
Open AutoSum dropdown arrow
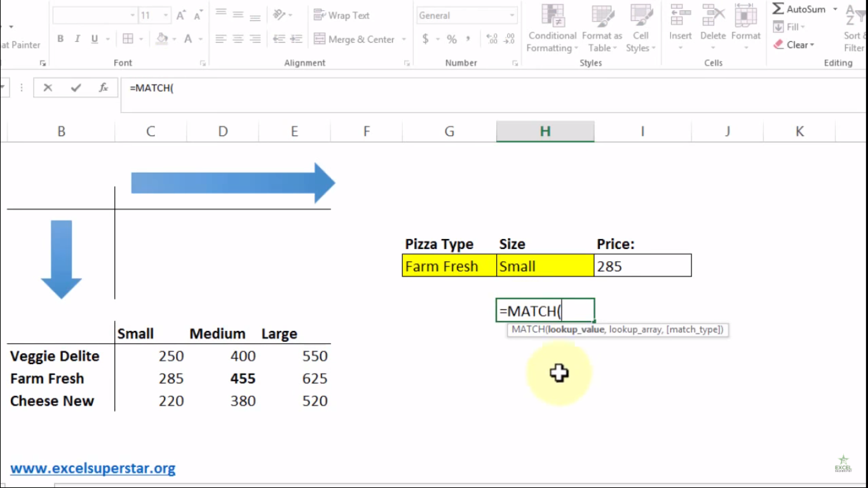pyautogui.click(x=835, y=10)
